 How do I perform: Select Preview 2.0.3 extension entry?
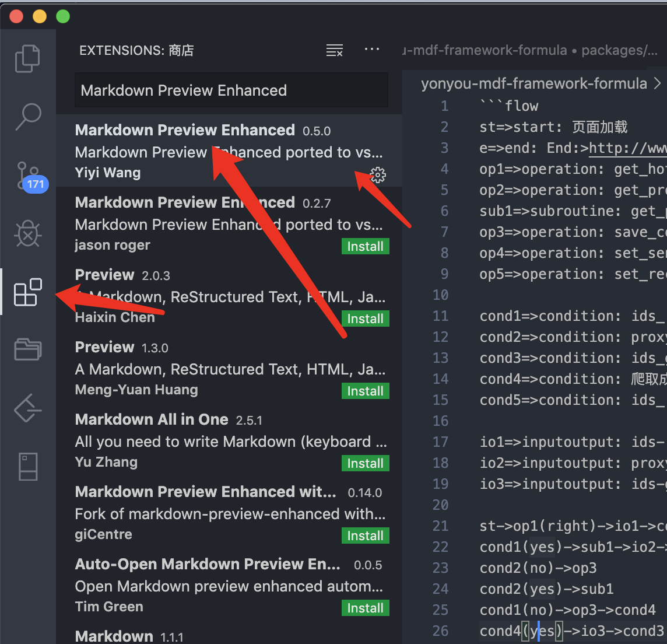[x=229, y=295]
